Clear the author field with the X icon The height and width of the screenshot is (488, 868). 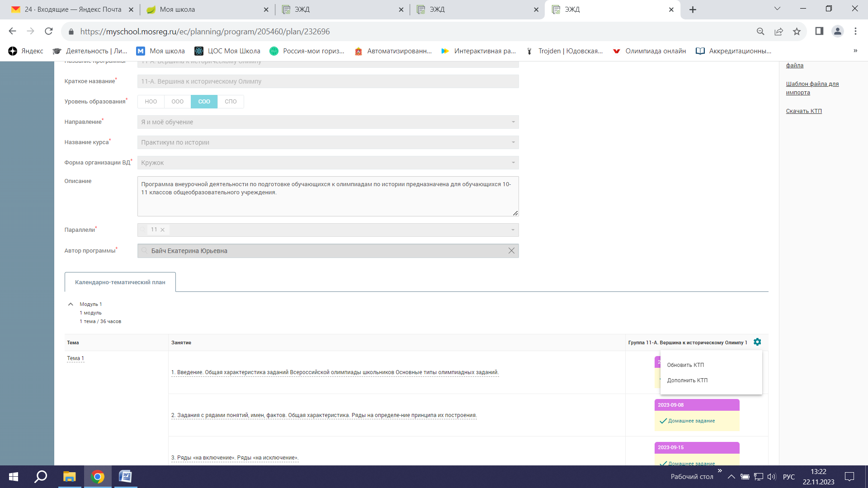tap(511, 251)
